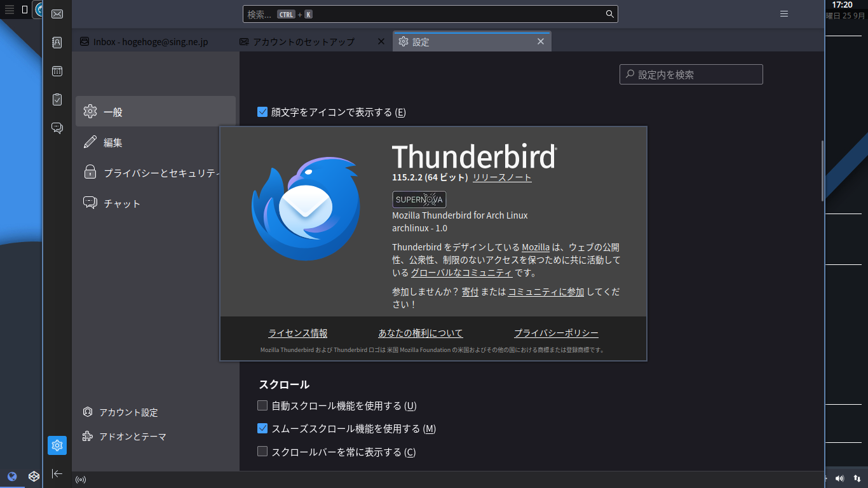Switch to アカウントのセットアップ tab
The width and height of the screenshot is (868, 488).
coord(313,41)
